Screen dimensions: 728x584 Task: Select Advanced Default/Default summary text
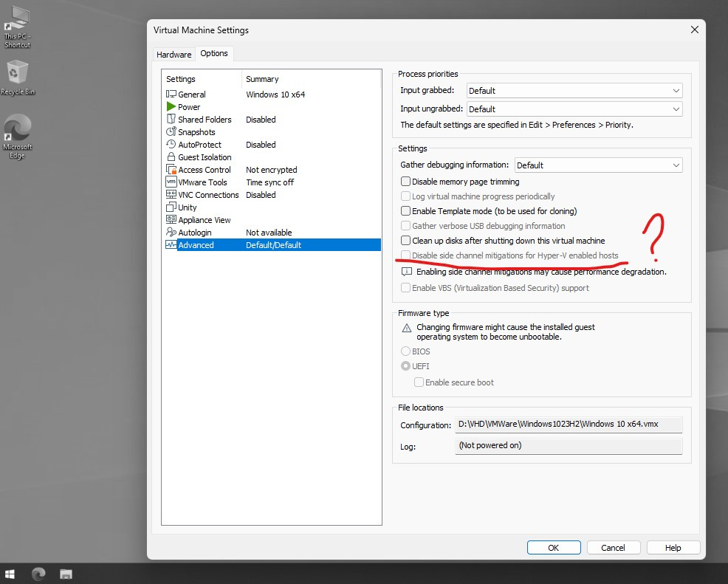(273, 244)
